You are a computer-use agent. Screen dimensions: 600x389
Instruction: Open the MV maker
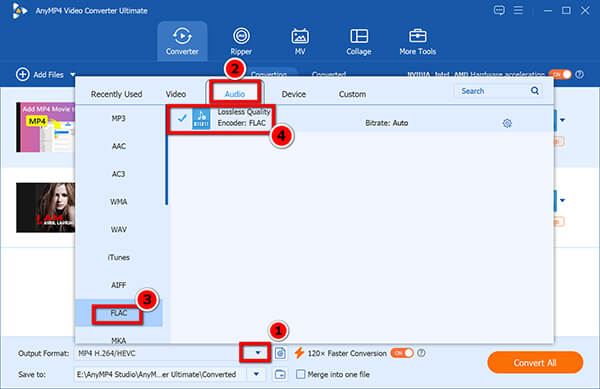300,41
